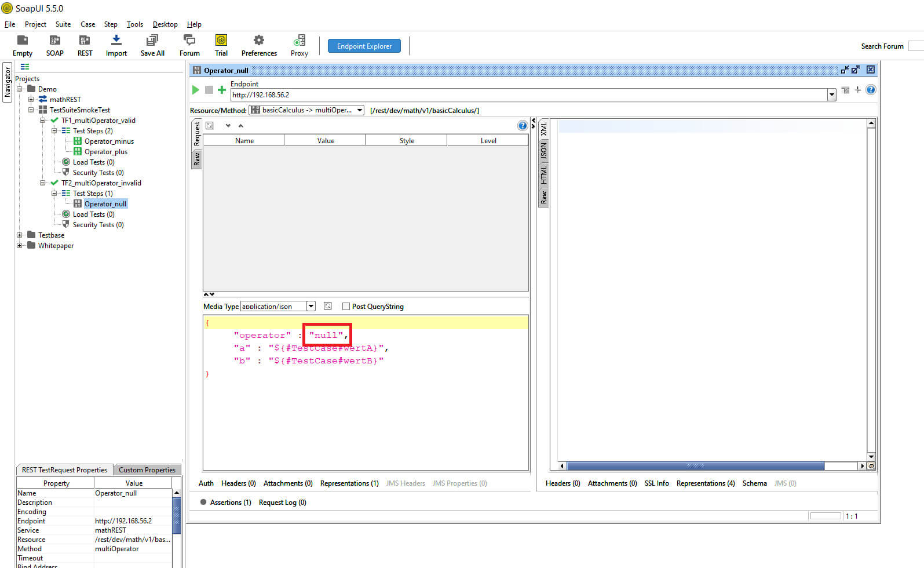924x568 pixels.
Task: Open the response Schema tab
Action: pyautogui.click(x=754, y=483)
